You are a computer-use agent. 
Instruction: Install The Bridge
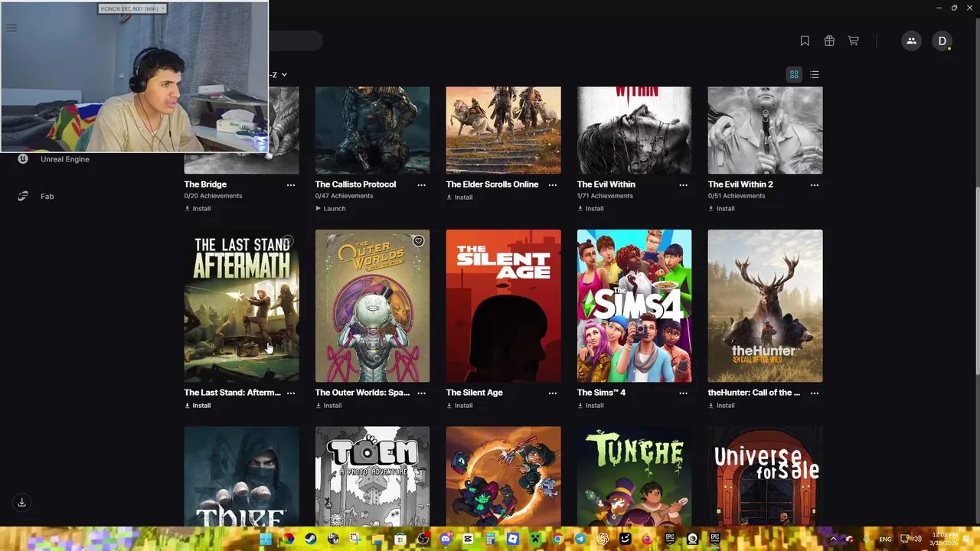point(198,208)
